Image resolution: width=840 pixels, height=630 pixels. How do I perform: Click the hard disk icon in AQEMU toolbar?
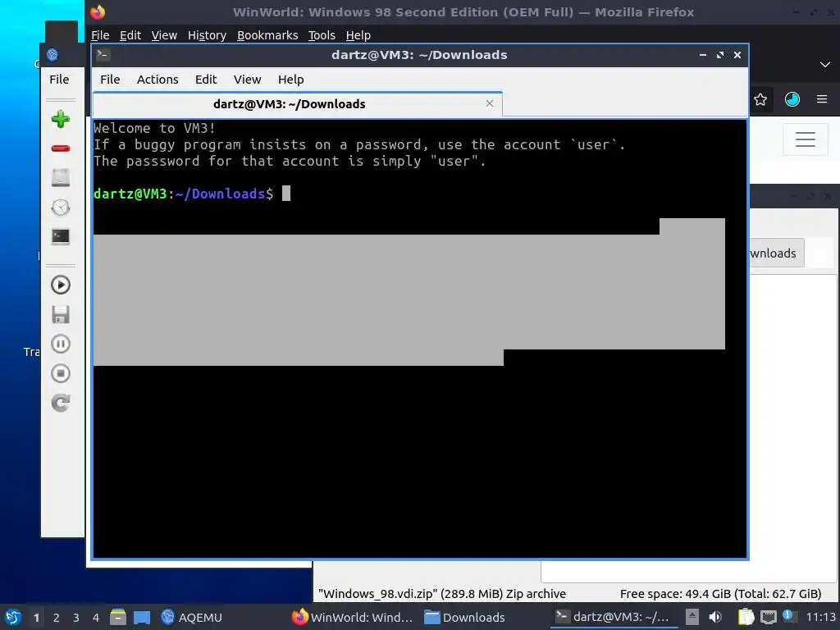point(61,178)
